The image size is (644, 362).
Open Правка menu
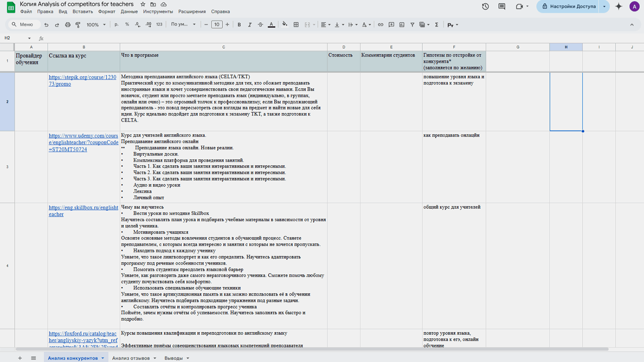[x=45, y=12]
